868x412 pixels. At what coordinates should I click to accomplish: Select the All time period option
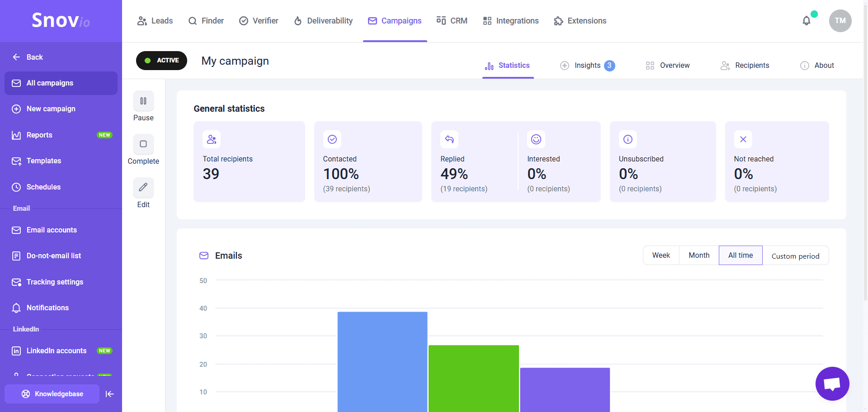click(741, 256)
